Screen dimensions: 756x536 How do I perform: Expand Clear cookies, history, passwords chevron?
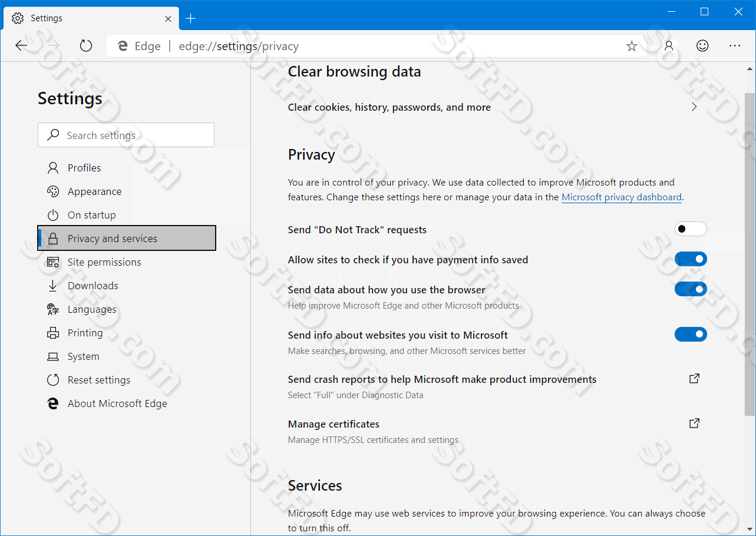694,107
